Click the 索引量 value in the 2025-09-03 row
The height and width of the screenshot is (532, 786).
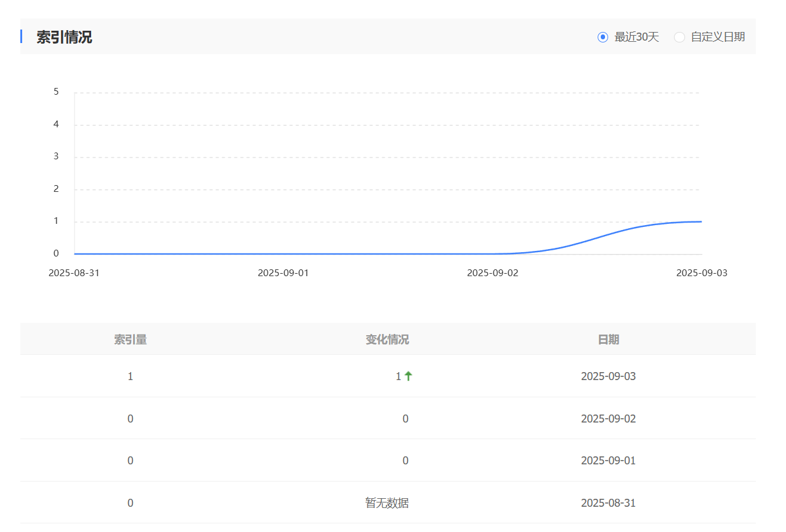[130, 376]
